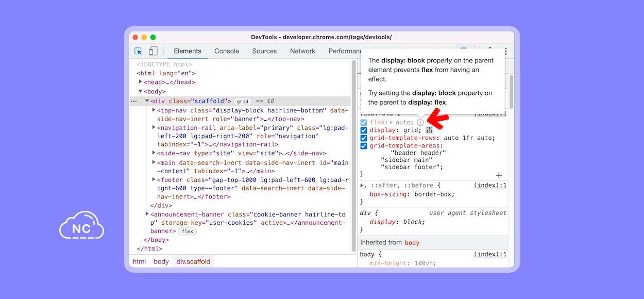Click the grid badge on div.scaffold

coord(243,102)
